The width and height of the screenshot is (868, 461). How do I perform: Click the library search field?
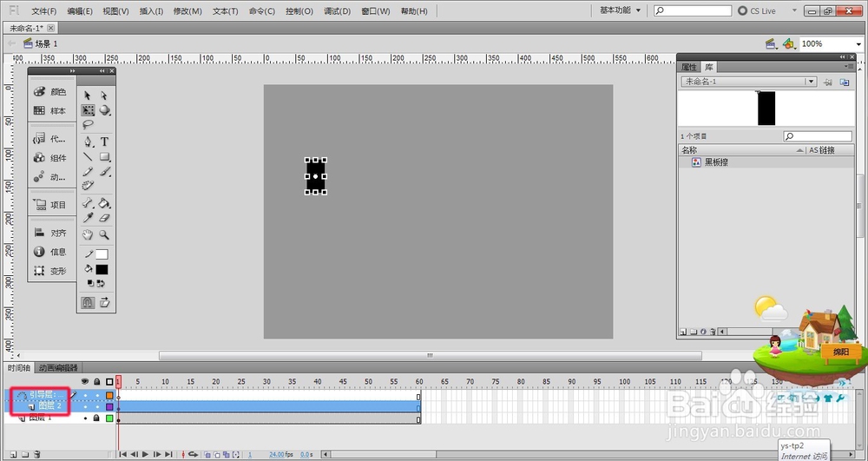818,136
